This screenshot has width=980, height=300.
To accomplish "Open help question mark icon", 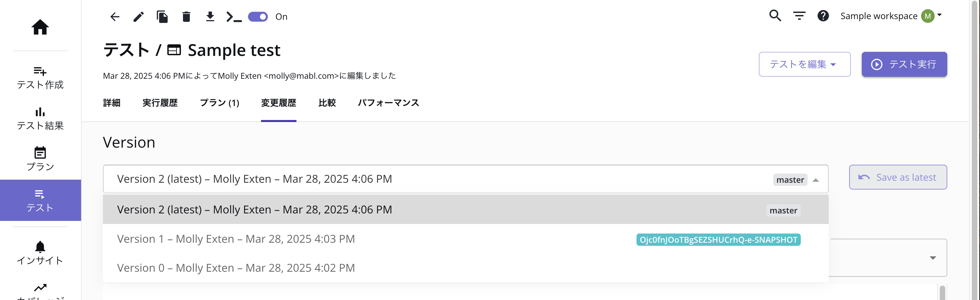I will [x=823, y=16].
